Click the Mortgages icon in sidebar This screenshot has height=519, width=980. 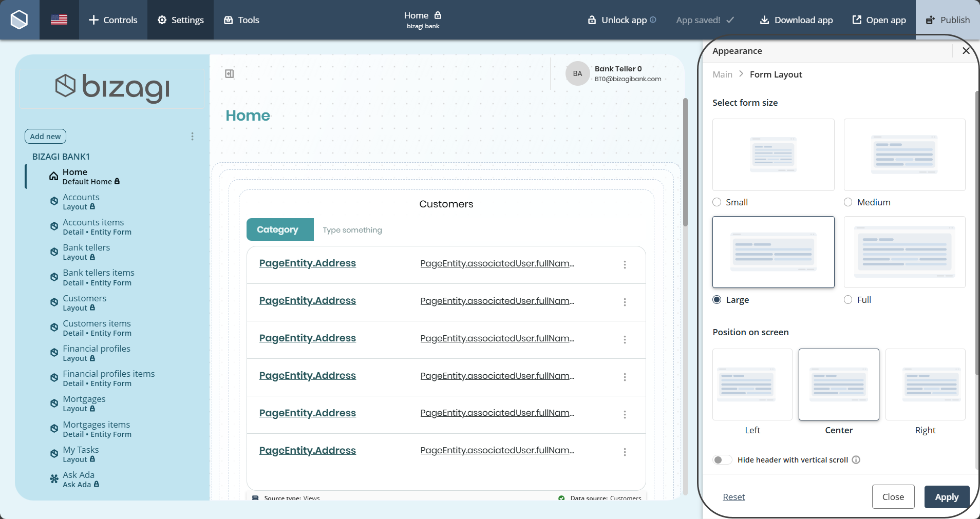[54, 403]
